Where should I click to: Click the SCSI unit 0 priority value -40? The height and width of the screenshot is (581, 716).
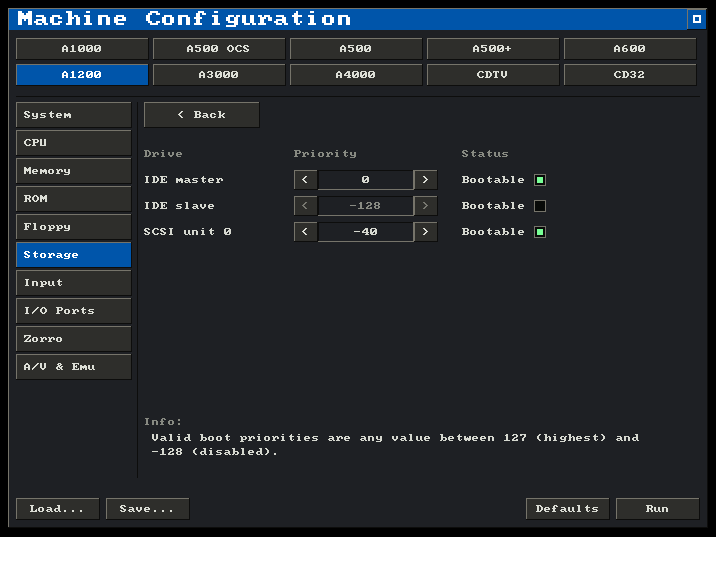pos(365,232)
